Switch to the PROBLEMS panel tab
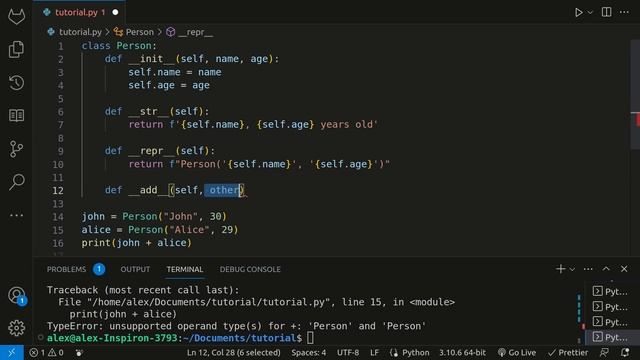This screenshot has height=360, width=640. coord(66,269)
